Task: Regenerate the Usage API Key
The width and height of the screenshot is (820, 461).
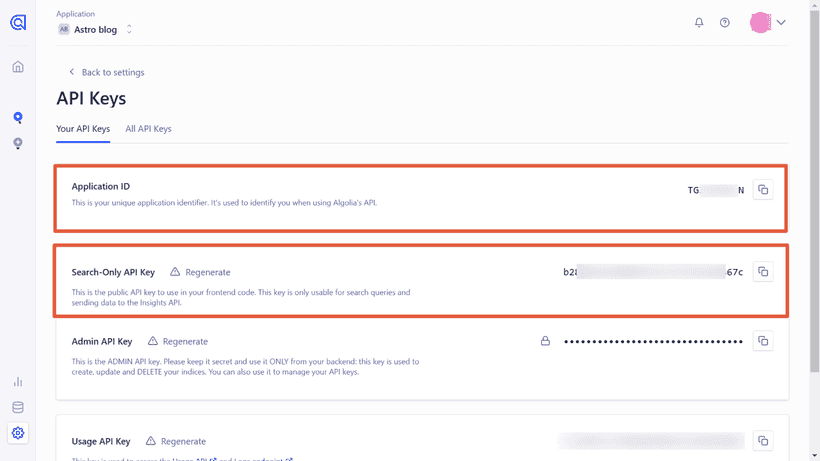Action: 176,441
